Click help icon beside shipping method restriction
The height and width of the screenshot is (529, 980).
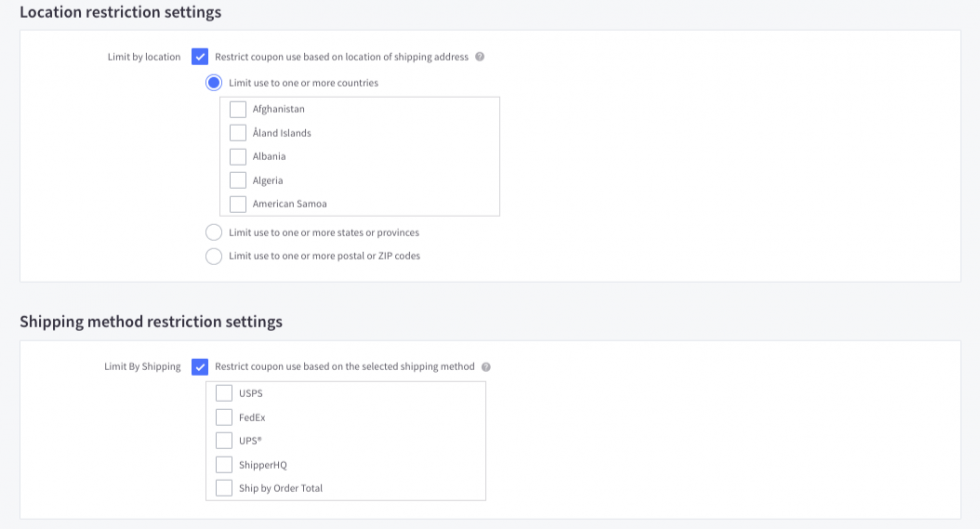(x=486, y=367)
